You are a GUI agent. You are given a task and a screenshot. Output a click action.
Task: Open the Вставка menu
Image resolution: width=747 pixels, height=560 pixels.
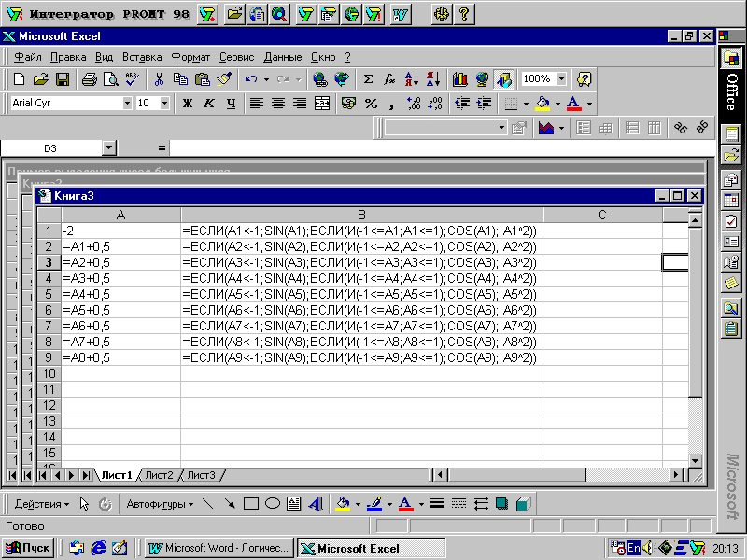(142, 57)
